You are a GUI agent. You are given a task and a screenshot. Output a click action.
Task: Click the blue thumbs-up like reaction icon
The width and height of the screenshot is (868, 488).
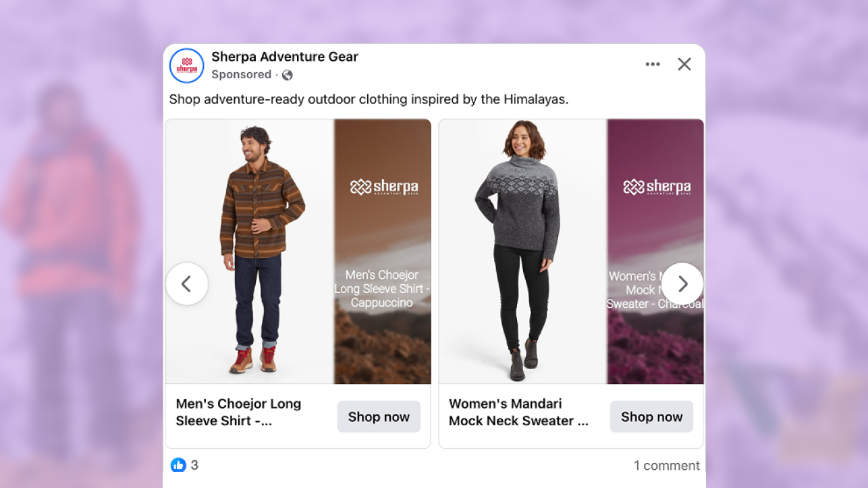[178, 465]
